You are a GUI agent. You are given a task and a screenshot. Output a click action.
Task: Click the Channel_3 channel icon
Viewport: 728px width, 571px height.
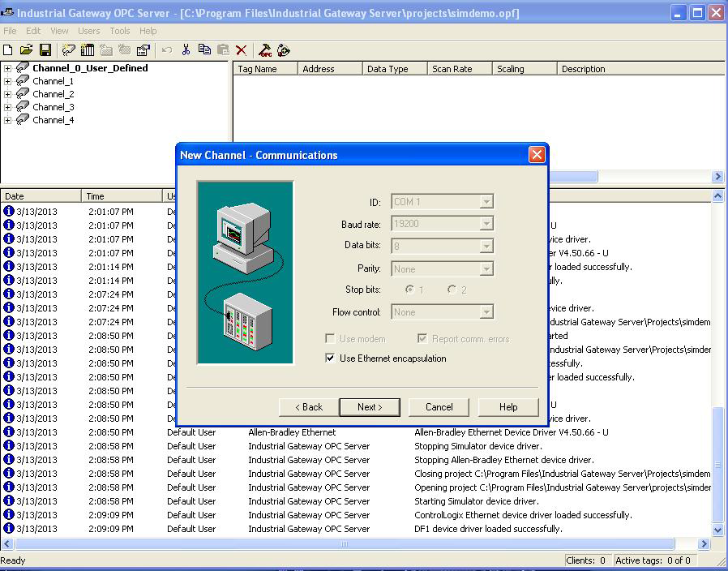coord(23,107)
